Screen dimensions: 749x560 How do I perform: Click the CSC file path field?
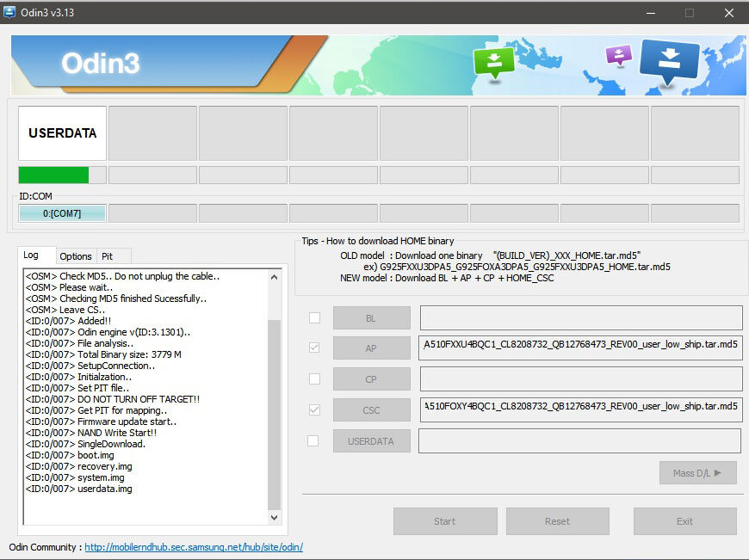(581, 409)
